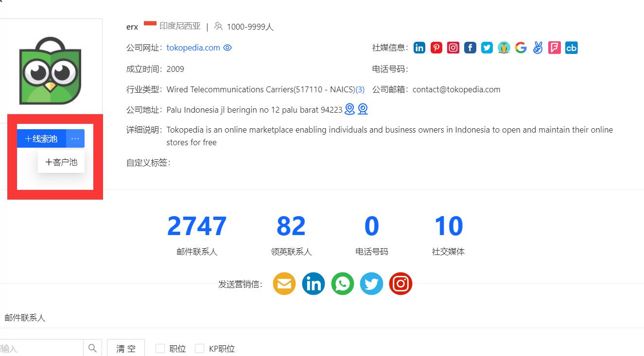Click the search magnifier icon button

click(92, 348)
